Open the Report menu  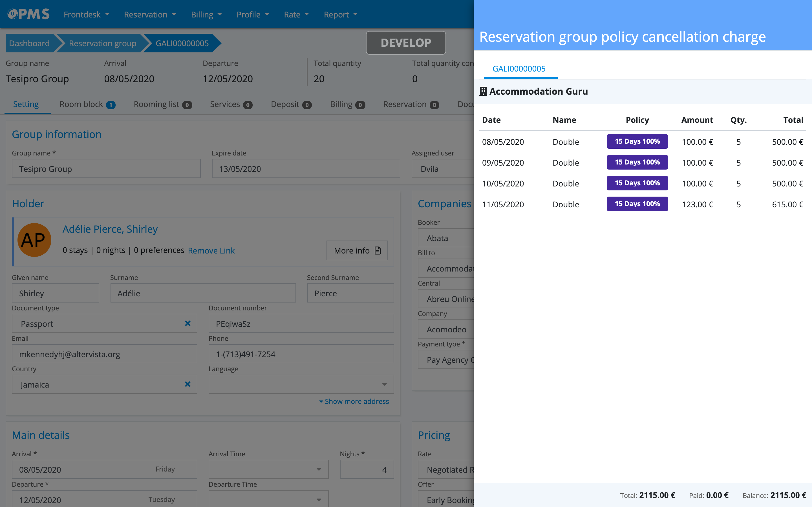click(x=340, y=14)
